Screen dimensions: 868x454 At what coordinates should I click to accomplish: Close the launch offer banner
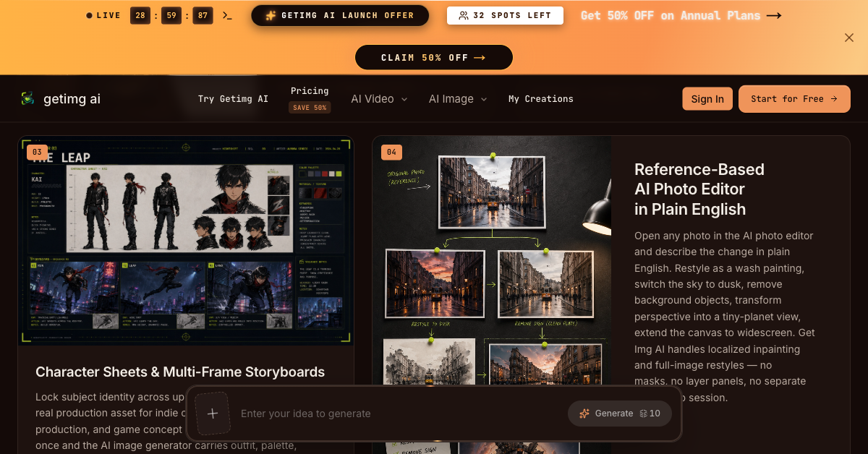pyautogui.click(x=849, y=38)
